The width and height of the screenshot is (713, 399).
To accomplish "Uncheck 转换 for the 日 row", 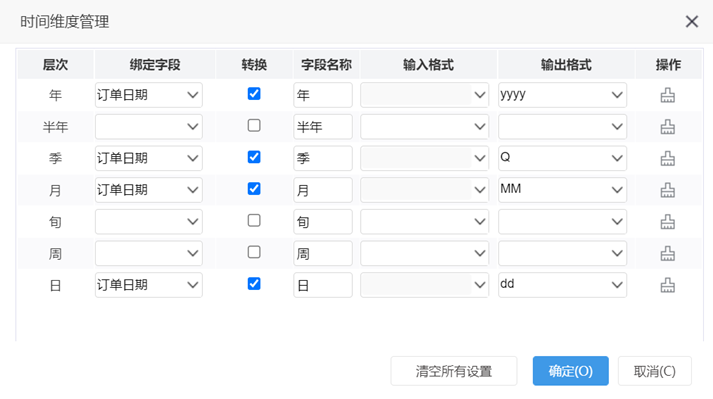I will point(254,284).
